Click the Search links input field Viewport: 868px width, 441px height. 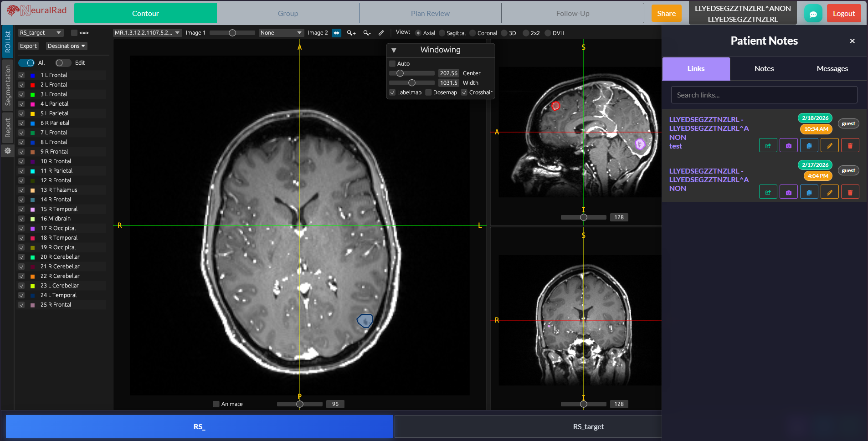tap(764, 95)
